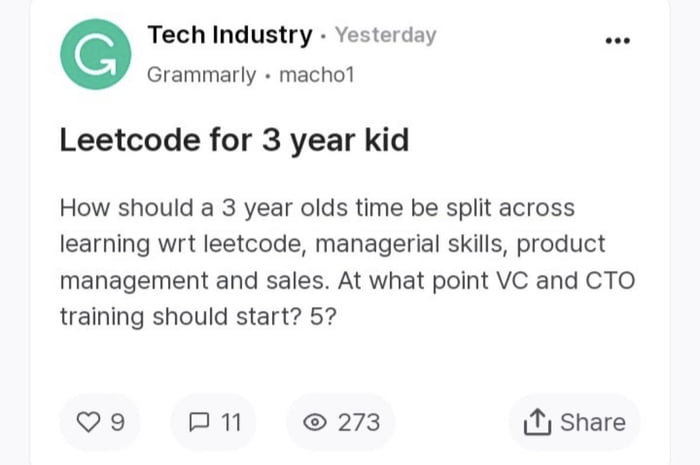
Task: Click the 273 views count
Action: 359,422
